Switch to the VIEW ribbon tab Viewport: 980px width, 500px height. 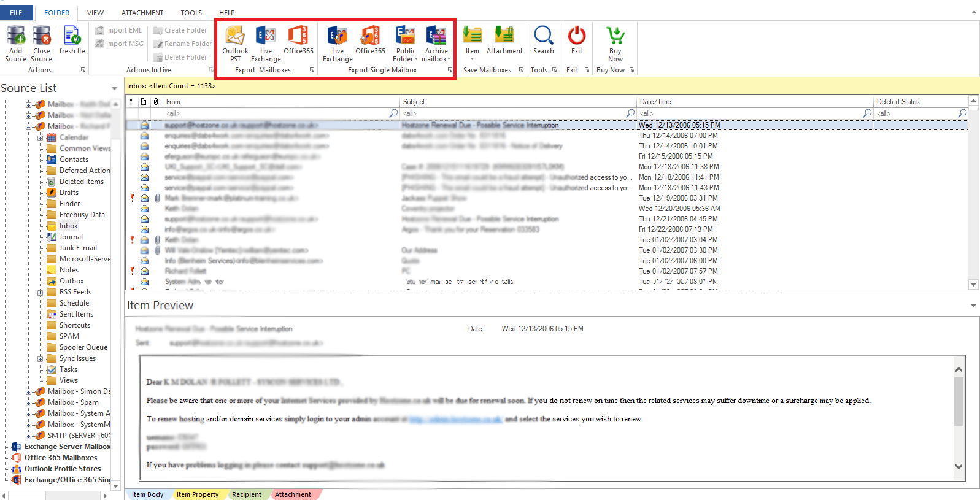(95, 13)
